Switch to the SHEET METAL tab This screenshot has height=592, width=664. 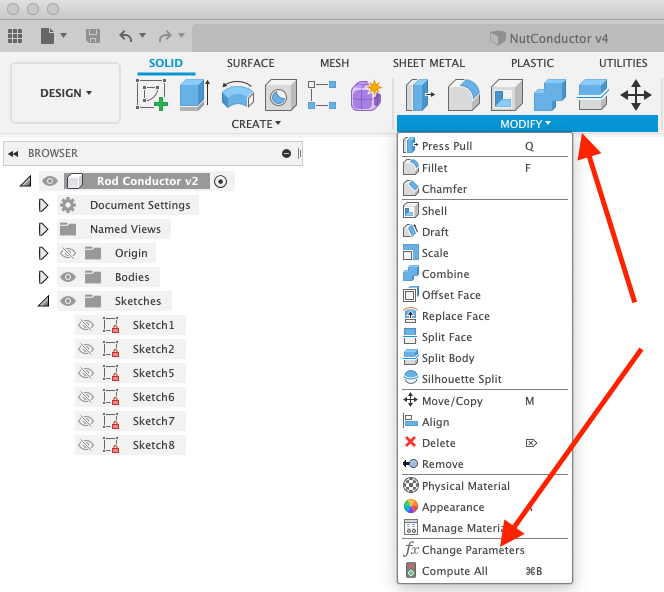429,63
